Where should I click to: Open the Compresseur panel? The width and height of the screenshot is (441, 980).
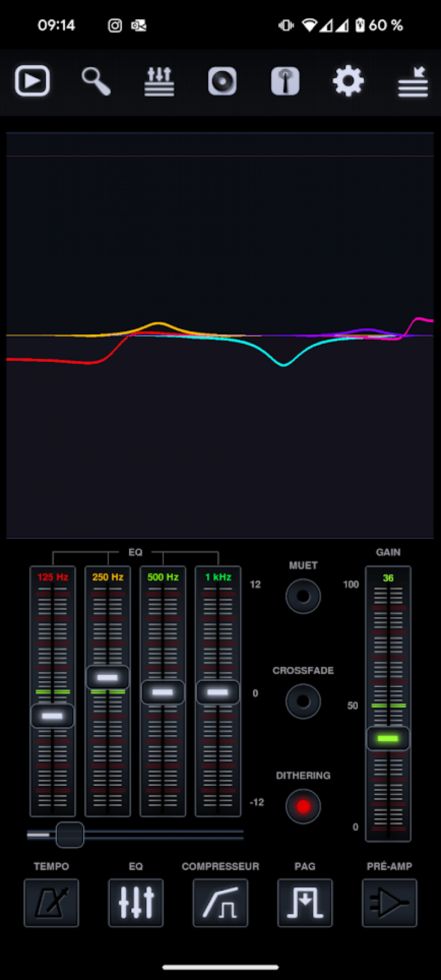point(220,903)
